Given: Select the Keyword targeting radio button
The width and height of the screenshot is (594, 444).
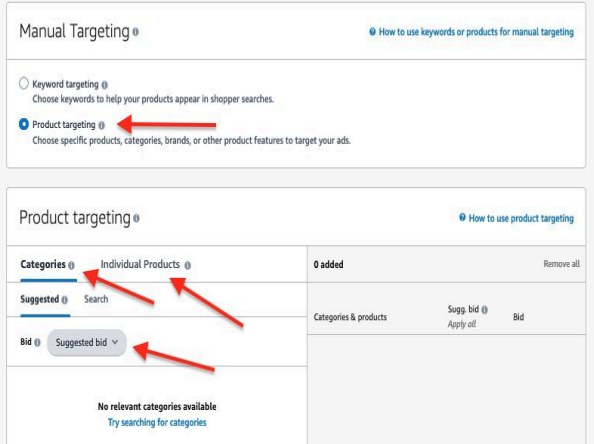Looking at the screenshot, I should (x=23, y=83).
